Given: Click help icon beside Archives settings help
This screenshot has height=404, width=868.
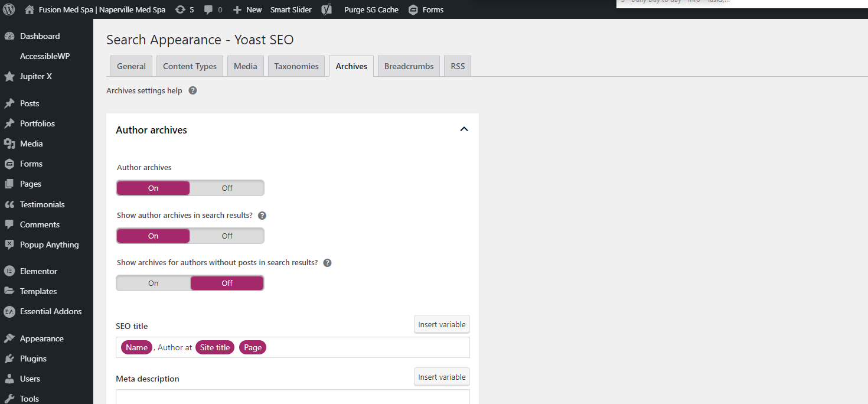Looking at the screenshot, I should point(192,91).
